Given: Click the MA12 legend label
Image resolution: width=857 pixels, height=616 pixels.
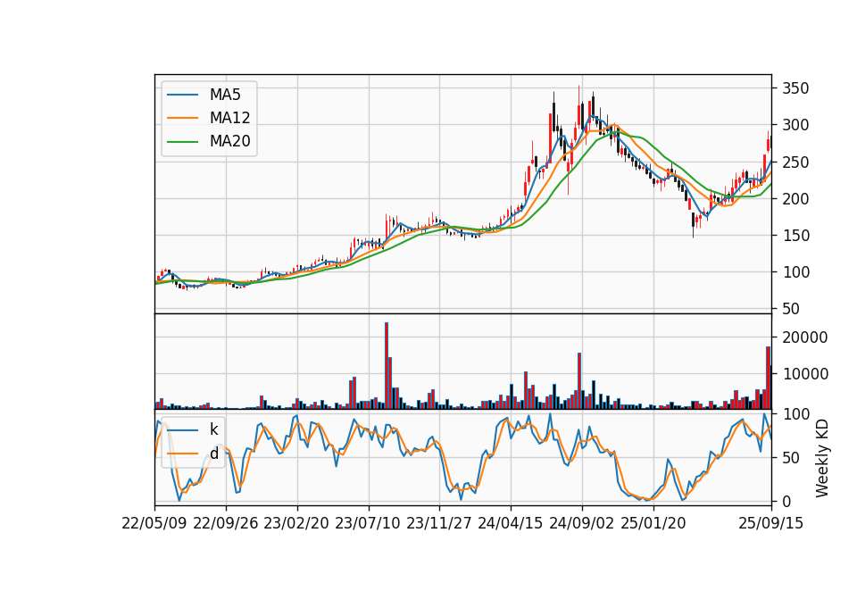Looking at the screenshot, I should click(229, 118).
